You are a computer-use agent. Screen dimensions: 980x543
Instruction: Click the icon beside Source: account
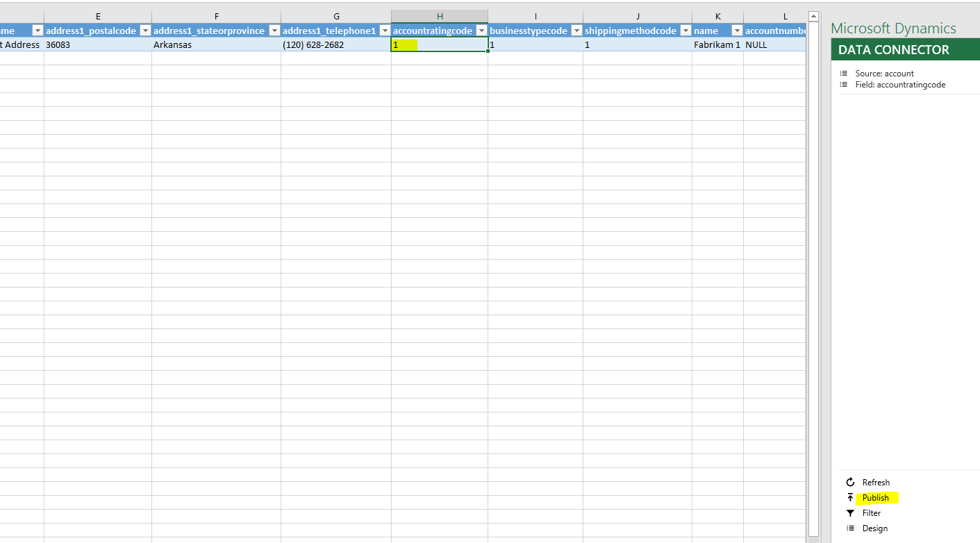tap(844, 73)
